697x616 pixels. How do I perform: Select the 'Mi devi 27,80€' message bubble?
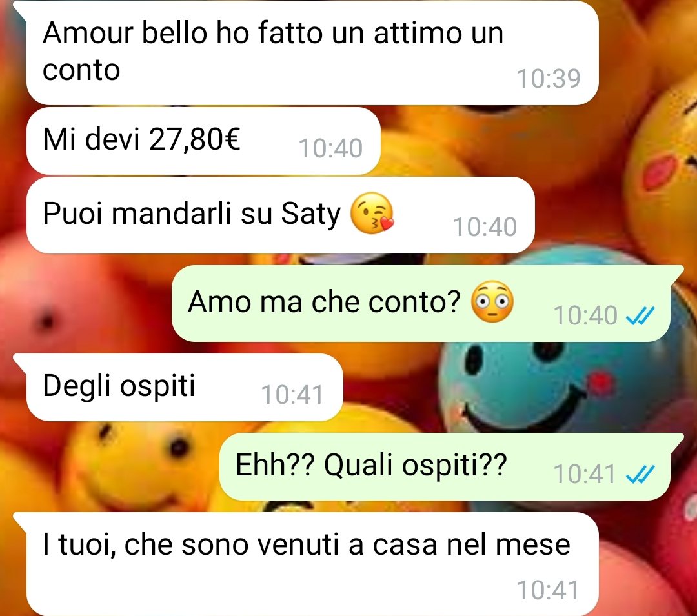pos(203,141)
